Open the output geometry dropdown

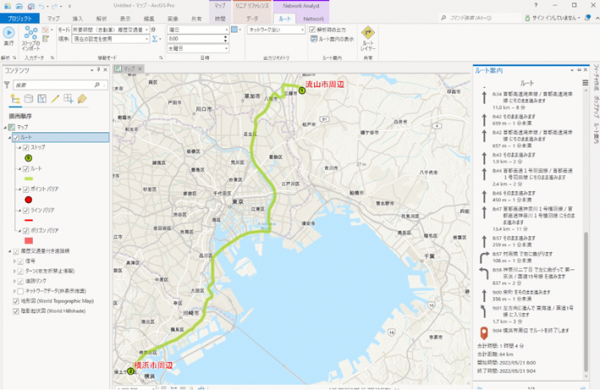tap(276, 29)
